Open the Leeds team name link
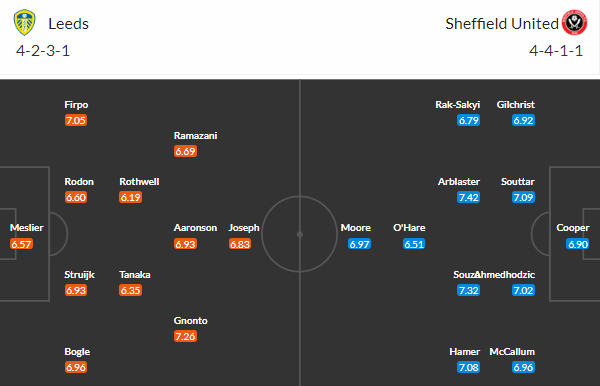The height and width of the screenshot is (386, 600). coord(68,24)
